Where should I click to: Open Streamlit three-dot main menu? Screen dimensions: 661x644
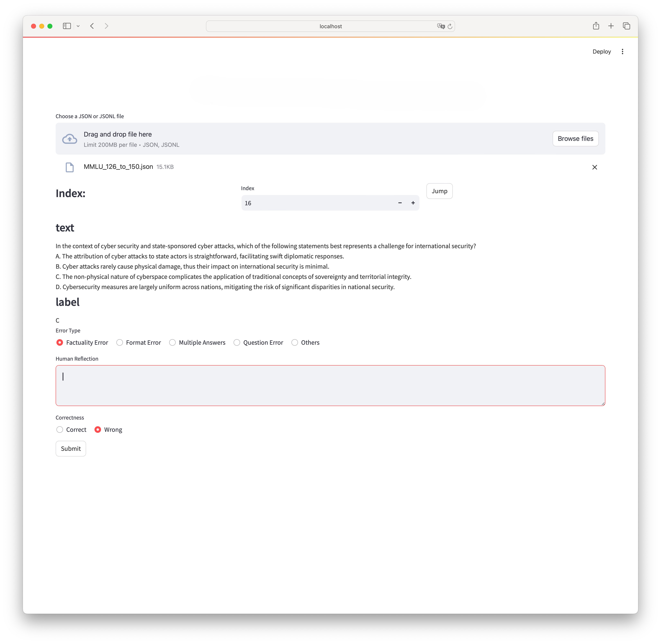pyautogui.click(x=622, y=51)
